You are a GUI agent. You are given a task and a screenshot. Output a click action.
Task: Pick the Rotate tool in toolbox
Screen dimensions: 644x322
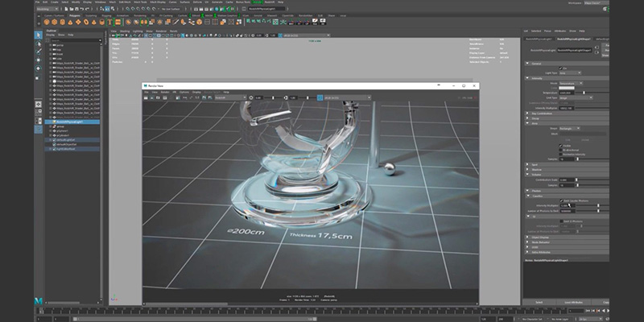point(38,68)
